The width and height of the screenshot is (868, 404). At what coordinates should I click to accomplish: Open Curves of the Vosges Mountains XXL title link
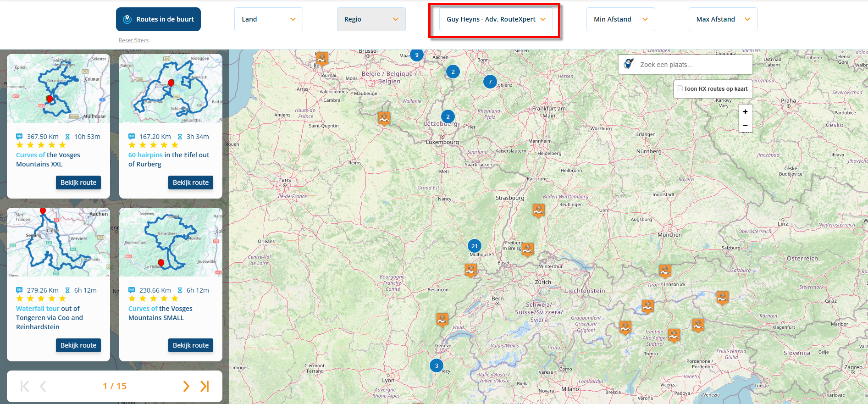(x=48, y=160)
